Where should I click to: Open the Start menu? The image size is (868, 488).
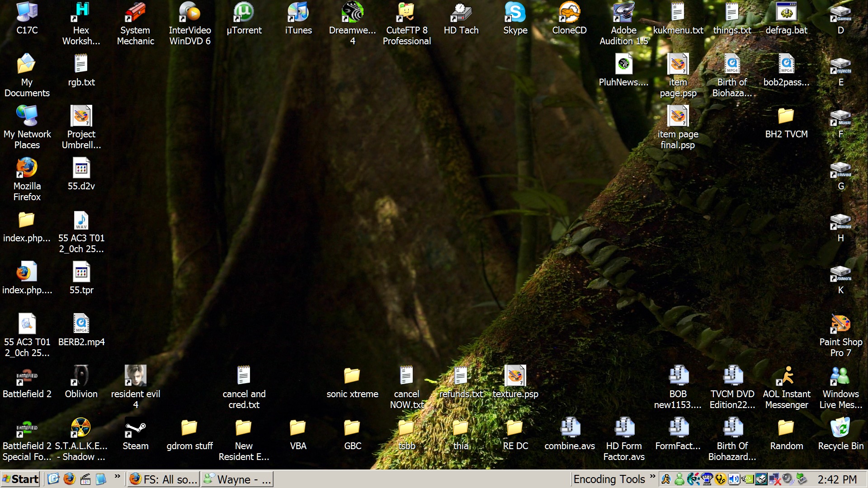click(20, 479)
